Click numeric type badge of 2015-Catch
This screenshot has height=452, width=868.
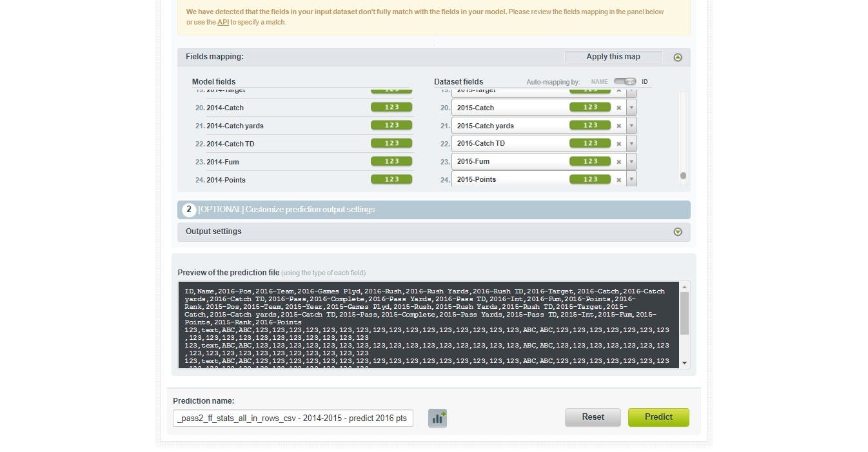click(590, 107)
